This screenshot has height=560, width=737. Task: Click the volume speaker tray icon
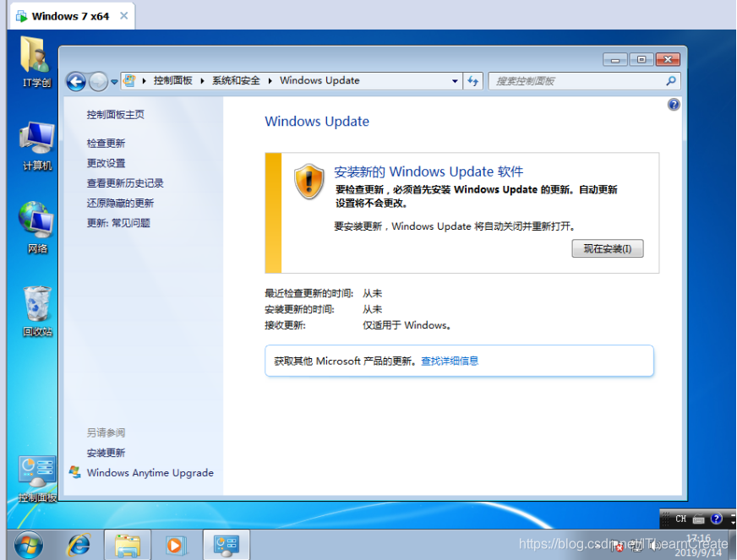[655, 546]
